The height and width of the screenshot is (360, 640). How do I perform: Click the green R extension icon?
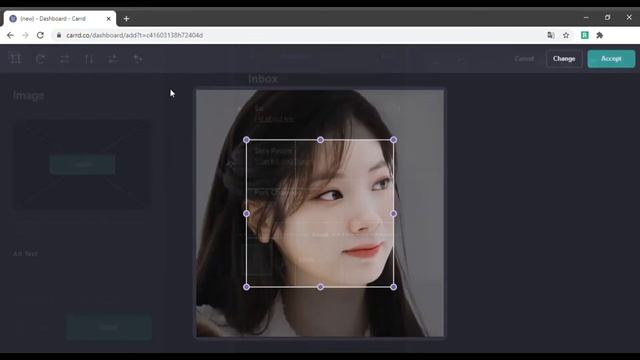pos(584,36)
